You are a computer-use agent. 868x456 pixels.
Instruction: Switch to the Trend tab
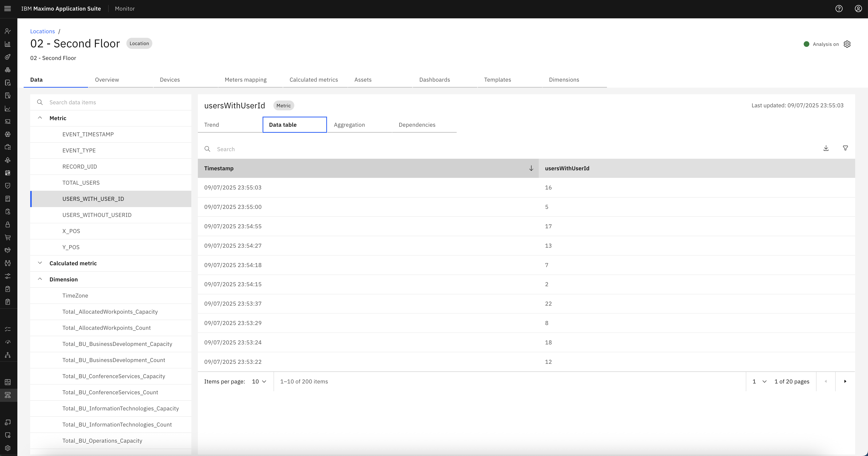click(x=230, y=125)
